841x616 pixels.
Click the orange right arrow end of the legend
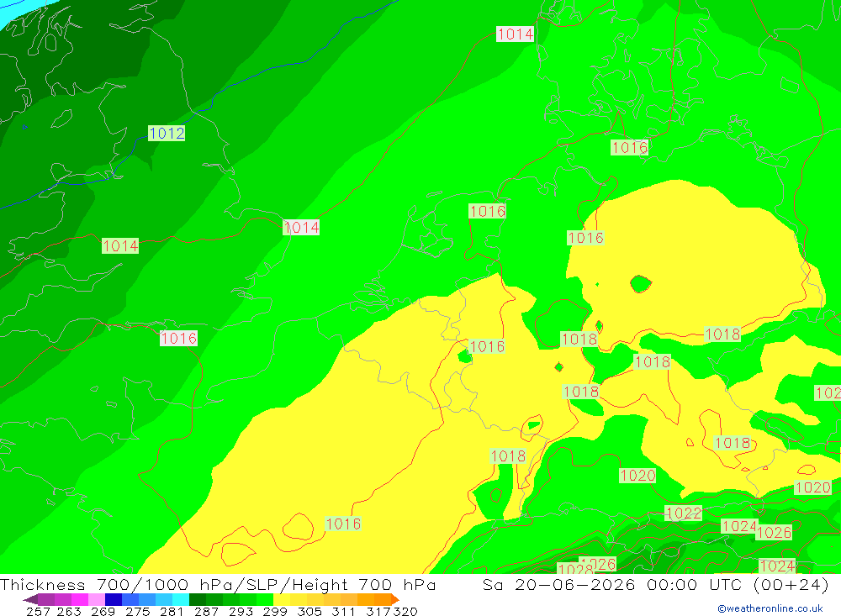pyautogui.click(x=395, y=599)
